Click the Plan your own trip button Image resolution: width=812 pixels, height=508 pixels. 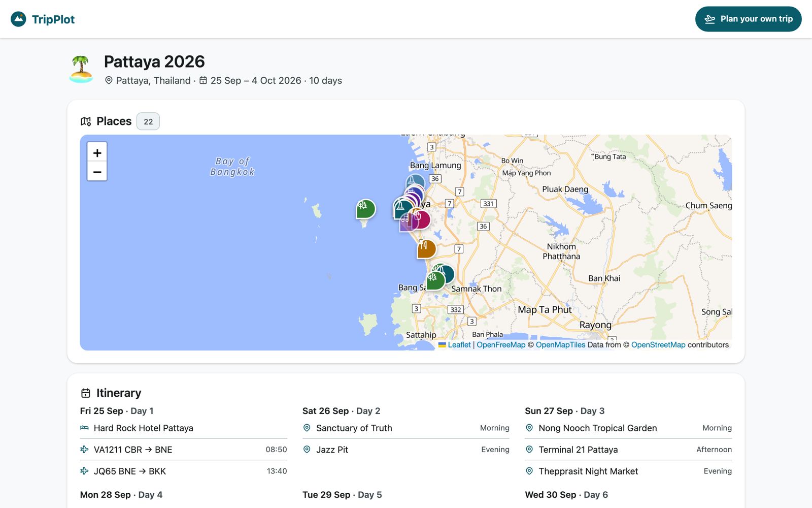coord(748,19)
